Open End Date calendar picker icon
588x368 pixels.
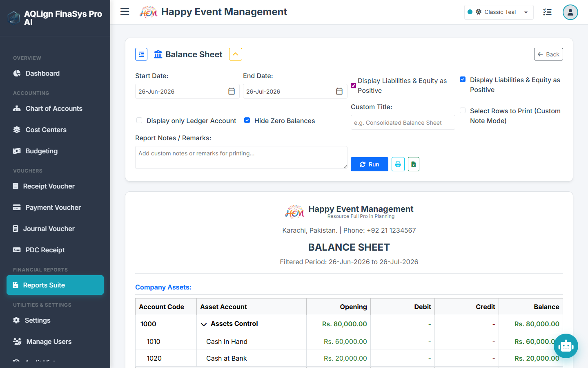339,91
